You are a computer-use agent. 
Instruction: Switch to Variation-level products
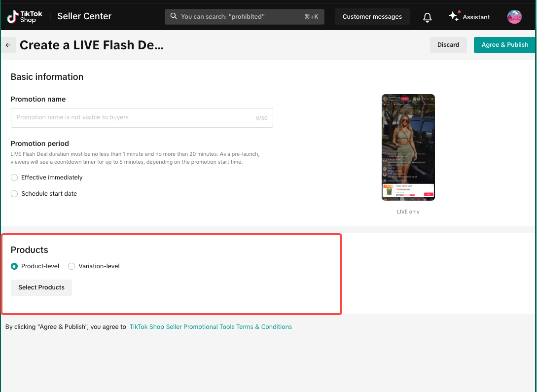(72, 266)
